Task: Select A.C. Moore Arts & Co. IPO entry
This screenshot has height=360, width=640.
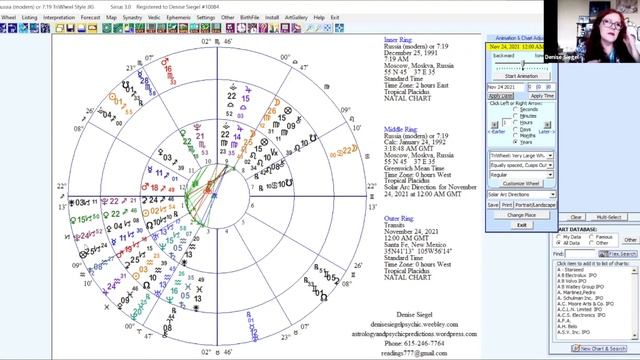Action: 585,304
